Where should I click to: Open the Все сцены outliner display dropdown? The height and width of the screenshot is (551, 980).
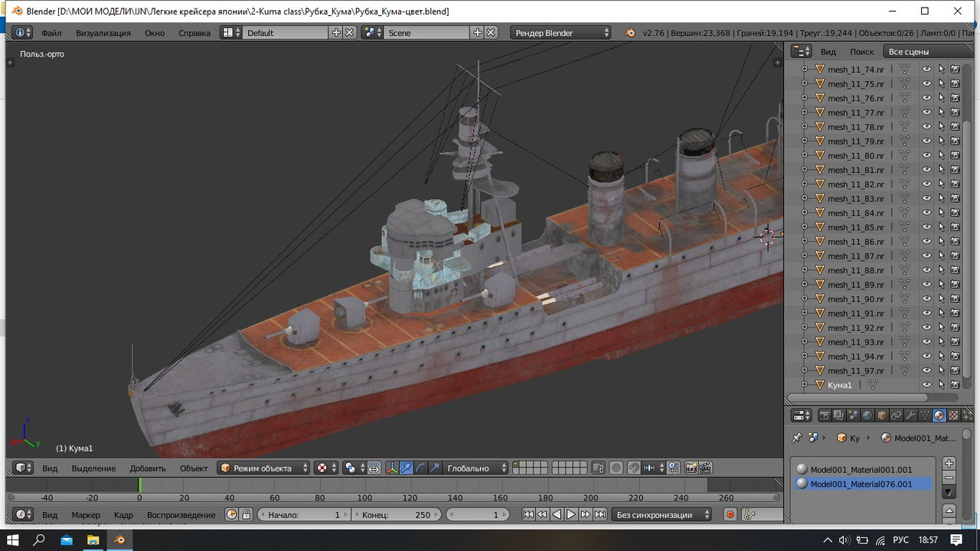coord(929,51)
